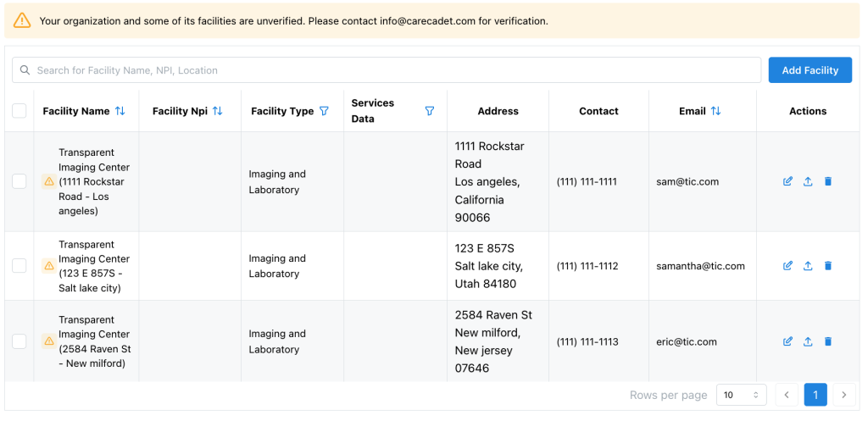The width and height of the screenshot is (868, 421).
Task: Open the Rows per page dropdown
Action: click(741, 395)
